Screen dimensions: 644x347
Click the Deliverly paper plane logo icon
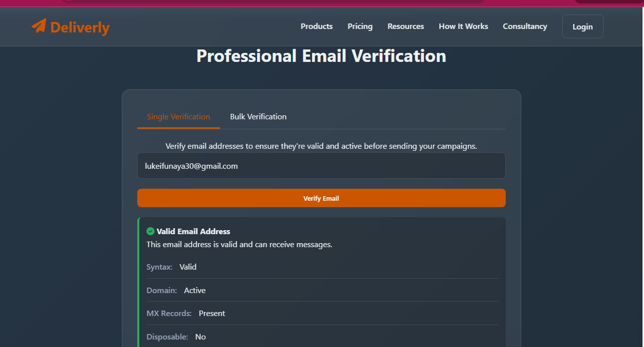click(x=39, y=25)
